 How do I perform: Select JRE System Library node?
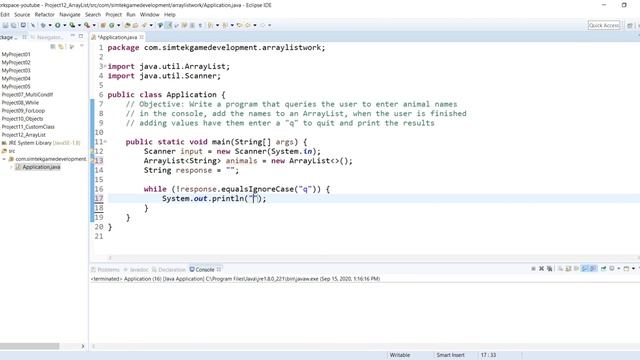click(41, 143)
